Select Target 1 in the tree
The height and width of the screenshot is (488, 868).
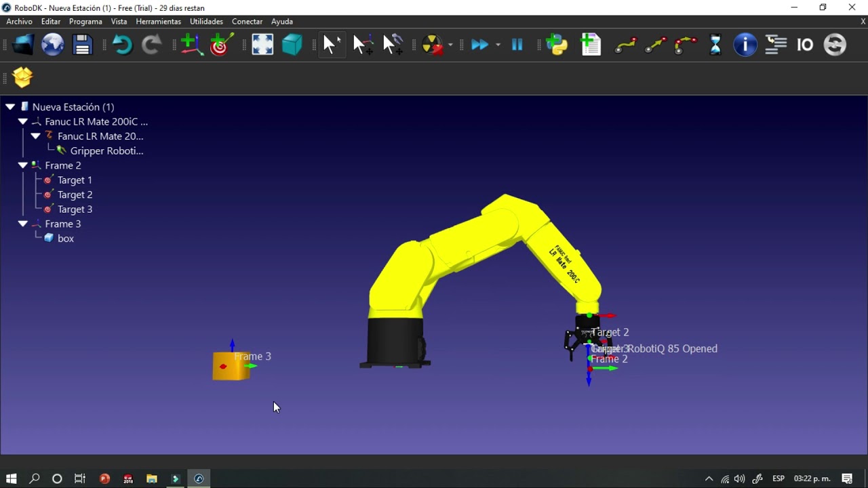[75, 180]
